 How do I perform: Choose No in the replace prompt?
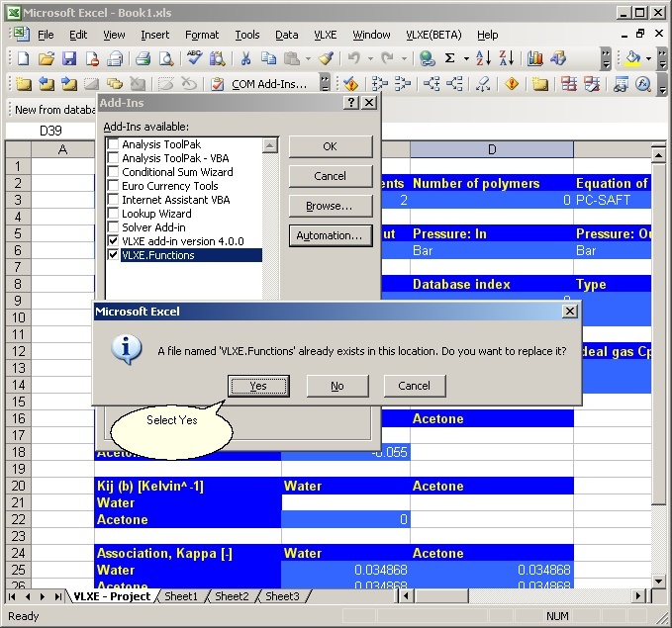pos(337,386)
